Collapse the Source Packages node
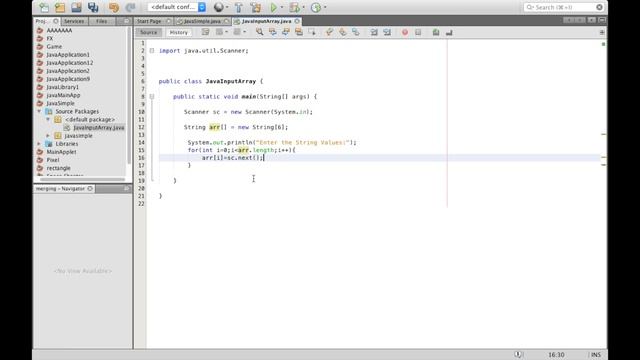The width and height of the screenshot is (640, 360). (x=40, y=111)
